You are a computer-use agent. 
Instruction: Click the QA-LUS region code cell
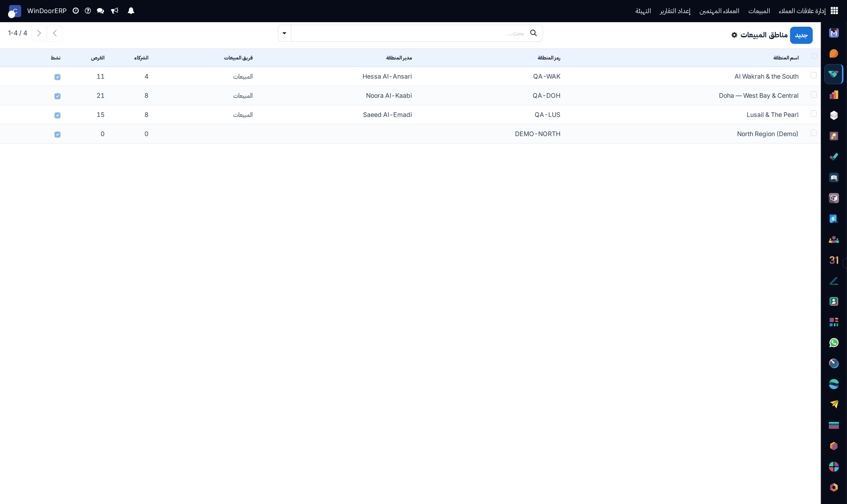point(547,115)
